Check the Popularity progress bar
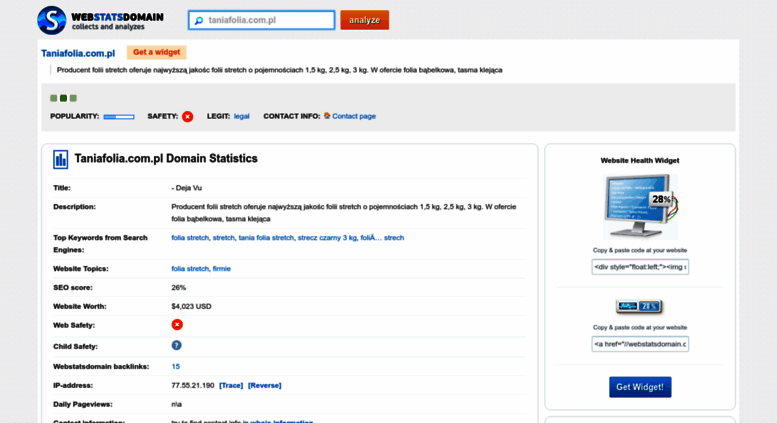The height and width of the screenshot is (423, 777). click(119, 116)
